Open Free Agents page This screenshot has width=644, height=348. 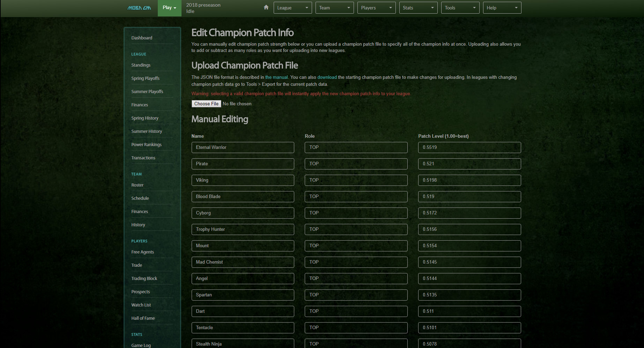pyautogui.click(x=142, y=252)
